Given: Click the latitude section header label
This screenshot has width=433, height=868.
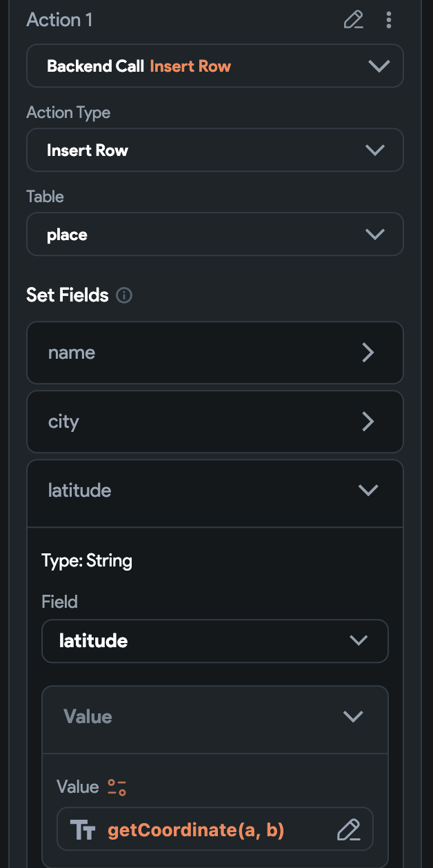Looking at the screenshot, I should (79, 491).
